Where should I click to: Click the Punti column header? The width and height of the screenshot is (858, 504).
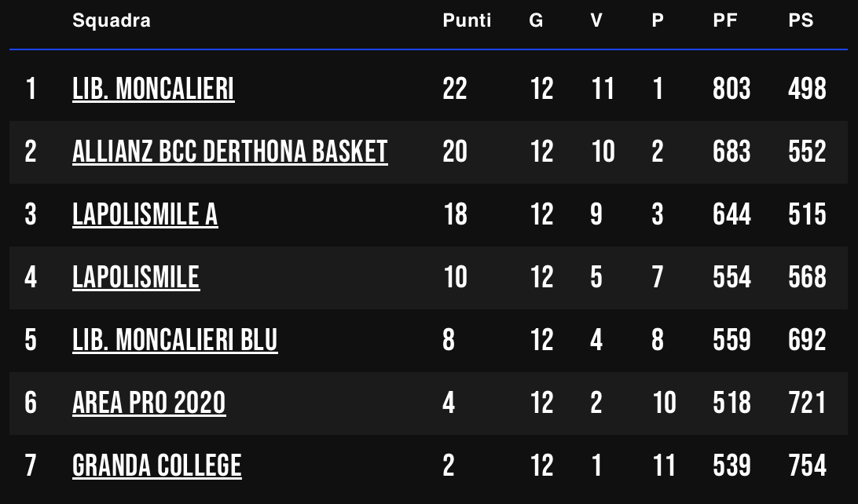(467, 20)
